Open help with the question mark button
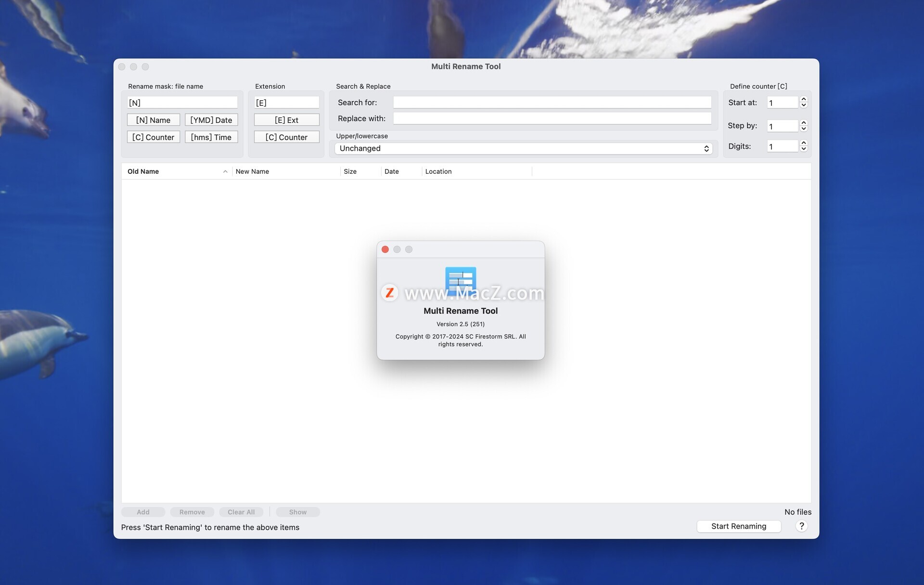The width and height of the screenshot is (924, 585). [x=801, y=526]
